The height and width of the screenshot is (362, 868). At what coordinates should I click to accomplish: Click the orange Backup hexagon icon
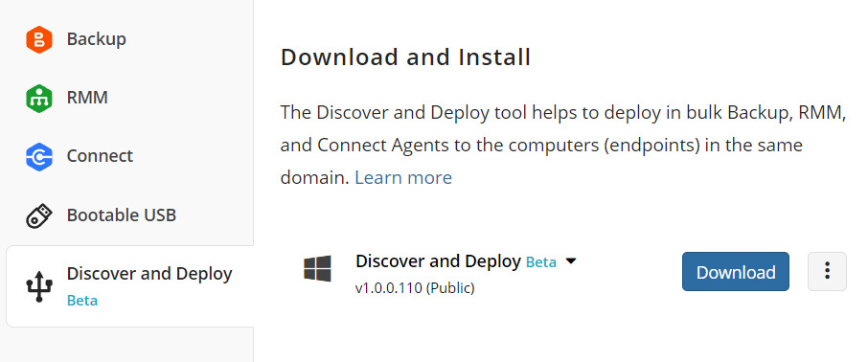coord(39,40)
